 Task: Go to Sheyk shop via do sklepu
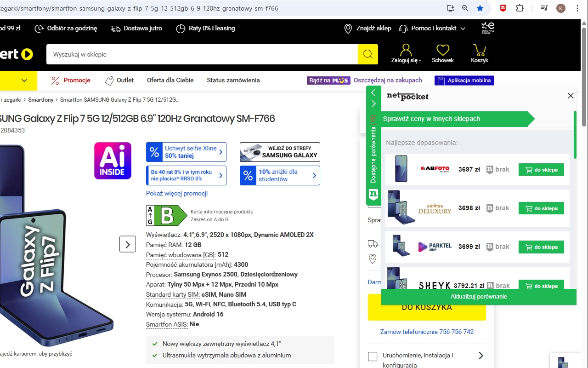point(541,286)
